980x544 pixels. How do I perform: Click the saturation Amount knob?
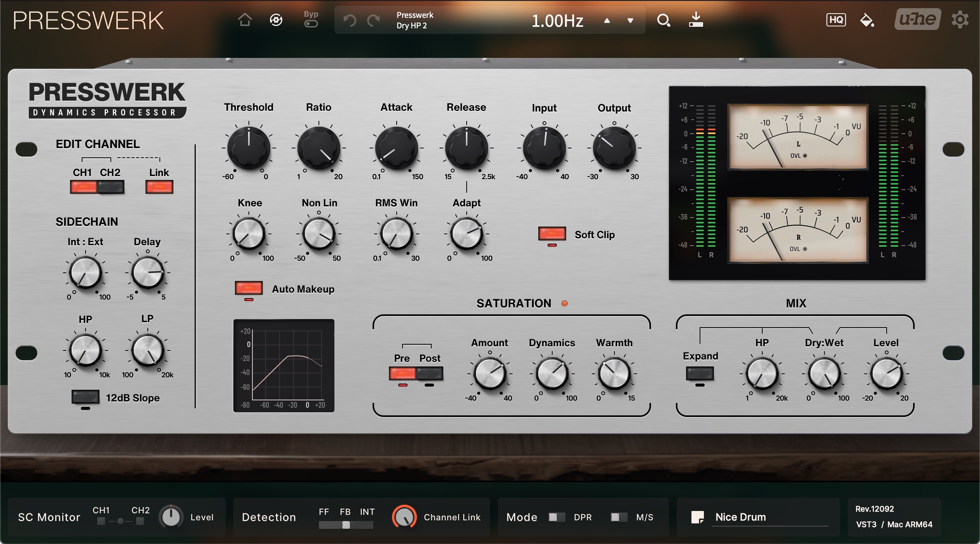click(490, 373)
